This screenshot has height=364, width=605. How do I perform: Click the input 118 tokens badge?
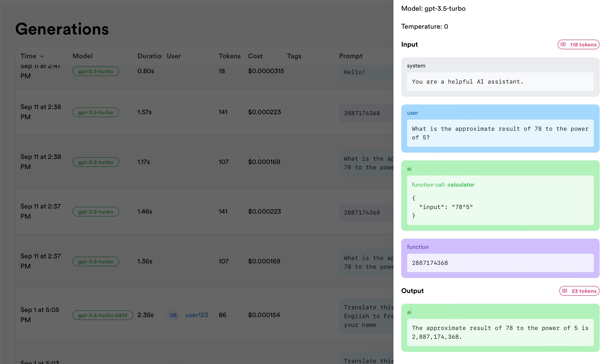(x=578, y=45)
